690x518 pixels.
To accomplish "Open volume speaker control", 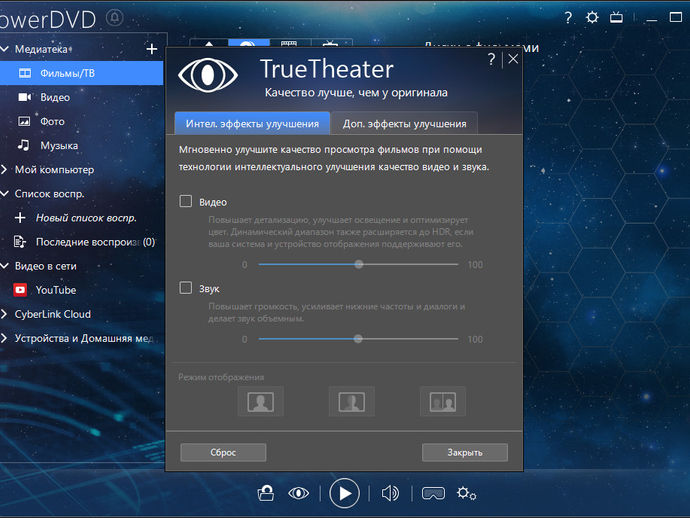I will click(390, 493).
